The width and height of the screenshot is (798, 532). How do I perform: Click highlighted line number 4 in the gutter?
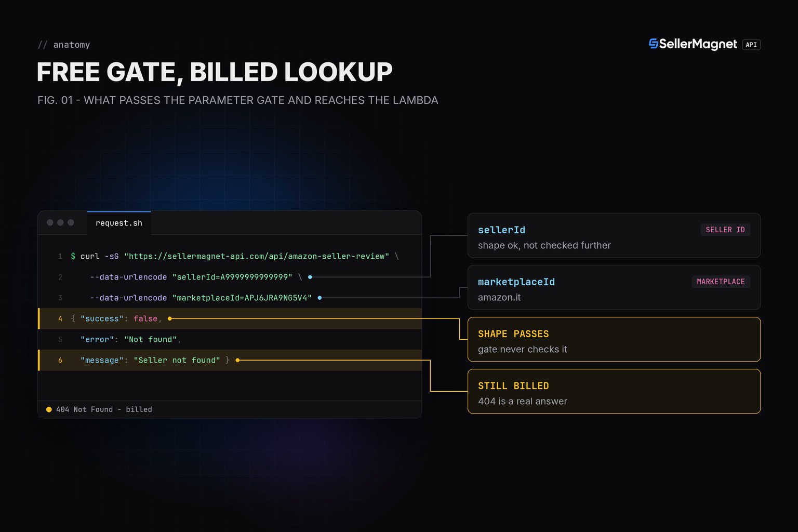tap(60, 318)
